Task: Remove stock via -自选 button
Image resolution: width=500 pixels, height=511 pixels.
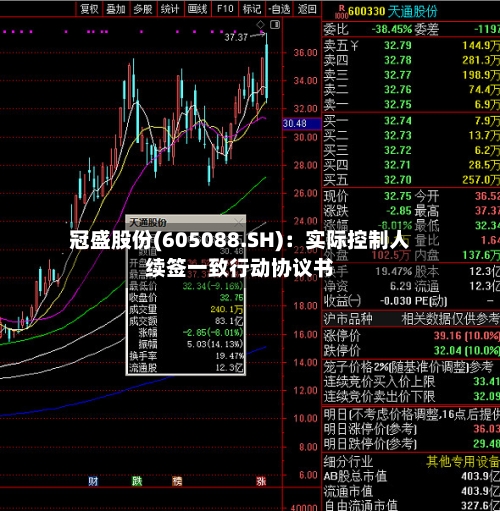Action: coord(279,9)
